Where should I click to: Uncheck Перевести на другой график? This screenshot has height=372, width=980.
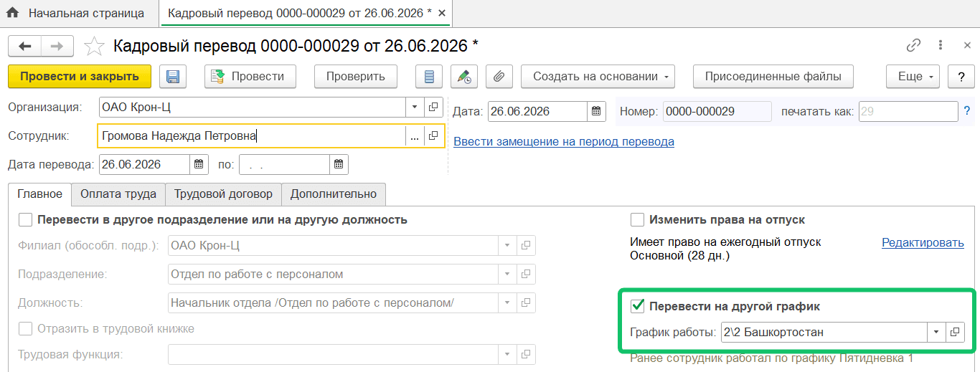coord(637,306)
